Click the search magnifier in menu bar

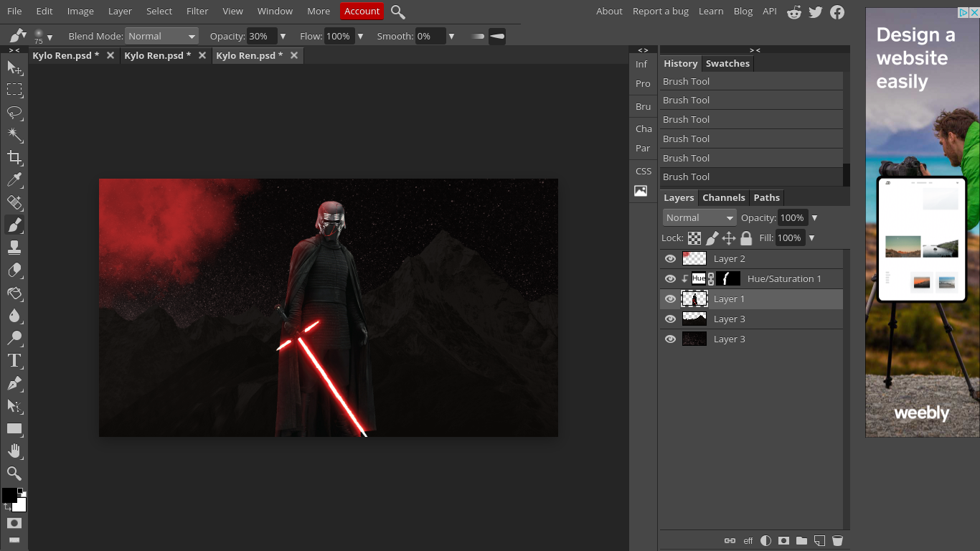pos(398,11)
